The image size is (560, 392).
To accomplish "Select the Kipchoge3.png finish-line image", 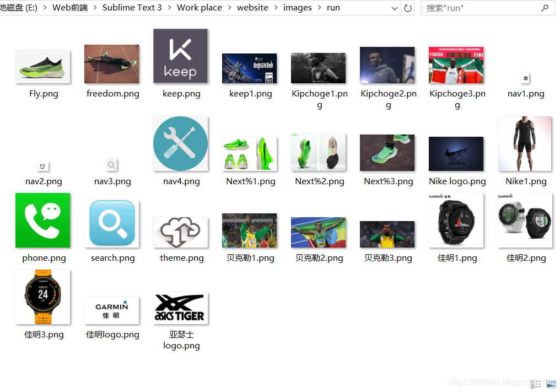I will pyautogui.click(x=456, y=65).
